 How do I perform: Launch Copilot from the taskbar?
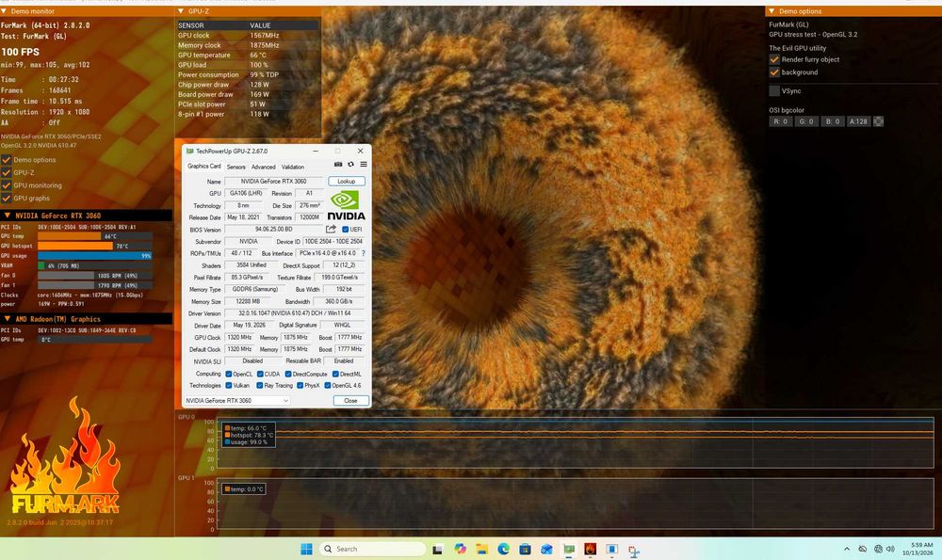[461, 549]
